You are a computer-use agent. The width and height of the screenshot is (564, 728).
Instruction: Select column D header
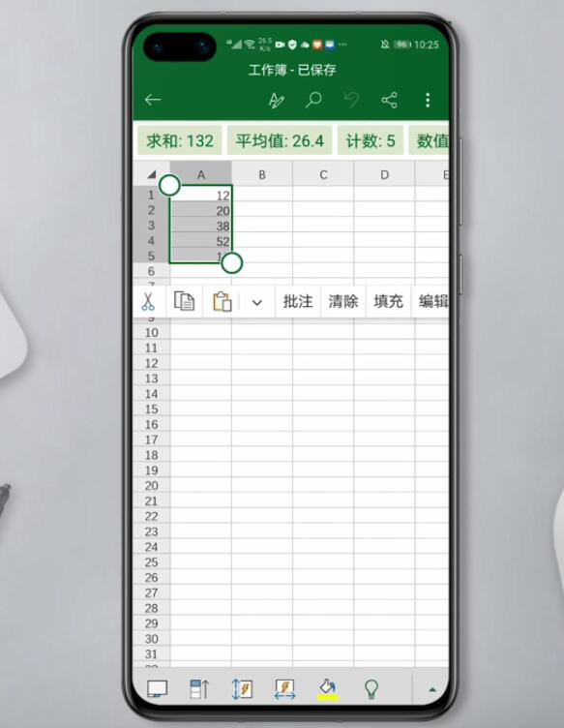tap(384, 174)
